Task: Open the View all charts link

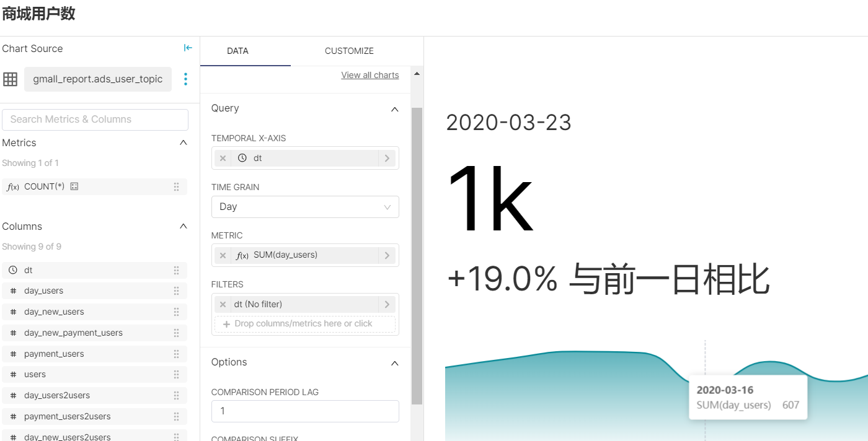Action: click(x=370, y=75)
